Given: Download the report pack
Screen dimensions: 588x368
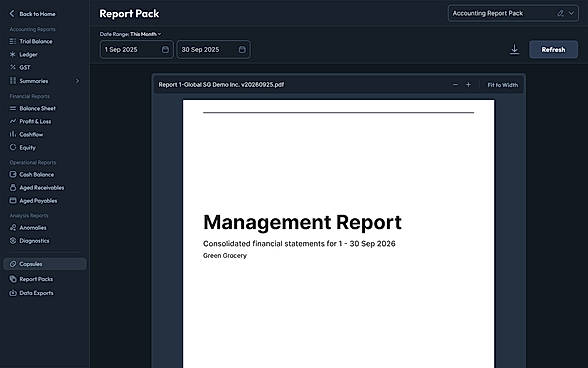Looking at the screenshot, I should pyautogui.click(x=514, y=50).
